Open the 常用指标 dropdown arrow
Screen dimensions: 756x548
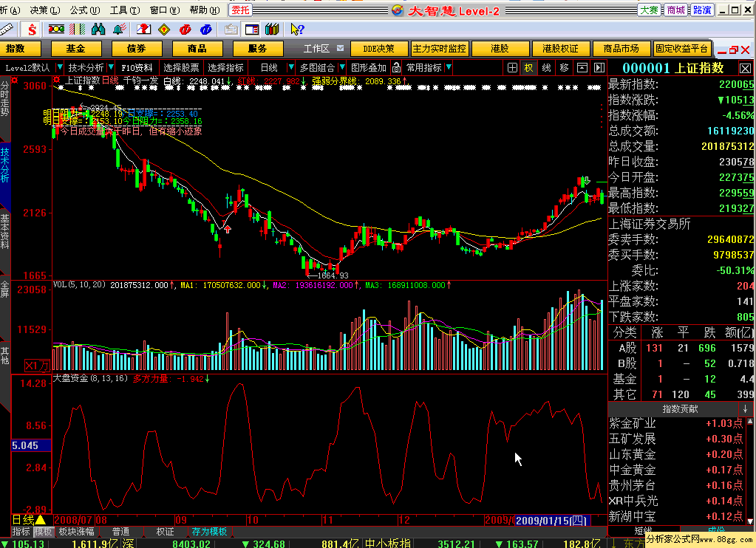pyautogui.click(x=449, y=67)
